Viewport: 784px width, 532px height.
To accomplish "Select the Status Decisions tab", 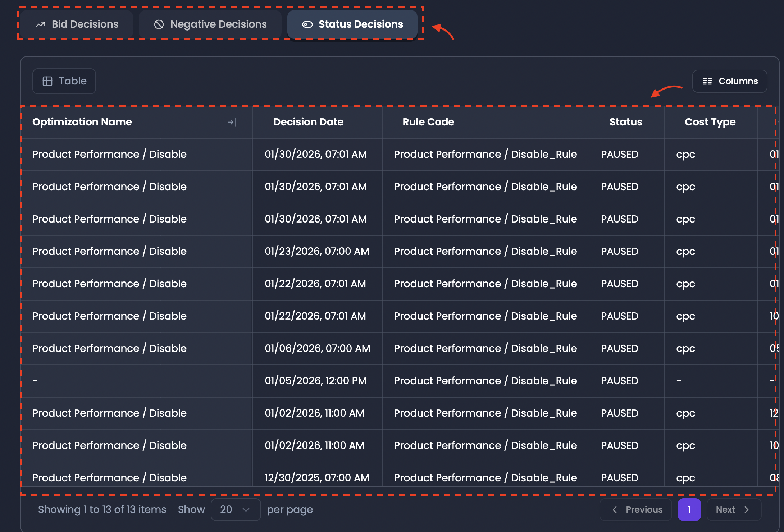I will point(352,24).
